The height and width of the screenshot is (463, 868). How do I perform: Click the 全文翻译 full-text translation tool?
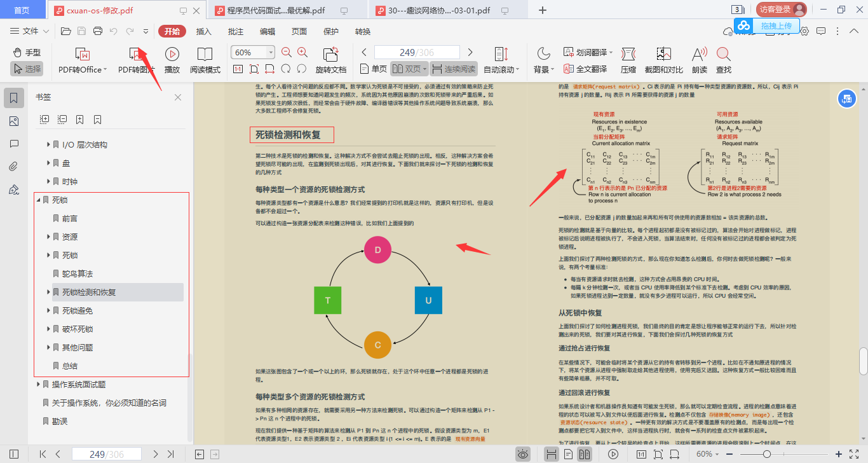(x=584, y=69)
